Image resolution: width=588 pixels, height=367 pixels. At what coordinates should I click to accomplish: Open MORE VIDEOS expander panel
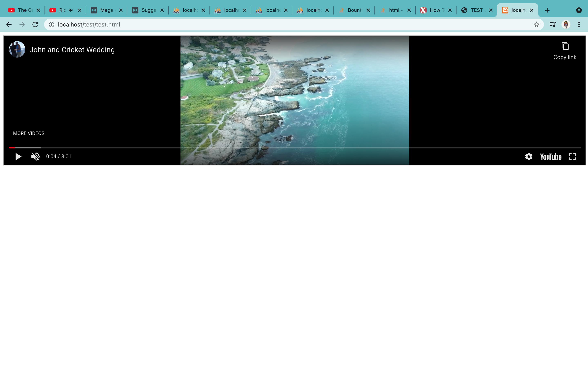pos(29,133)
